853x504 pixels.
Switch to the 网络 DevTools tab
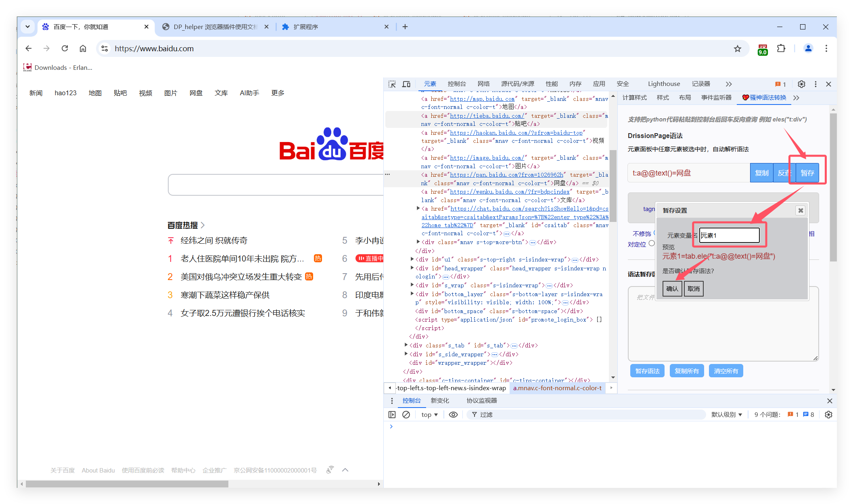[483, 84]
